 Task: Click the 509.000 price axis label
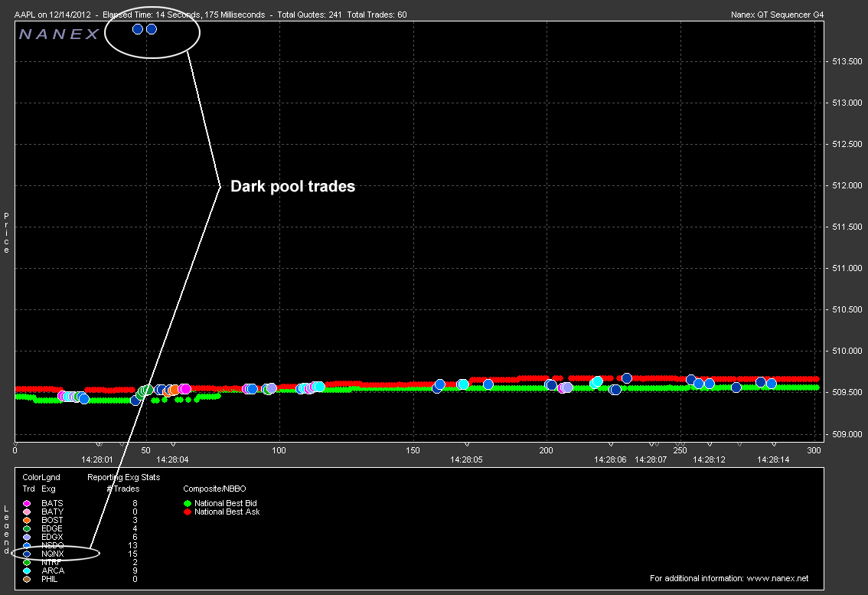coord(847,434)
